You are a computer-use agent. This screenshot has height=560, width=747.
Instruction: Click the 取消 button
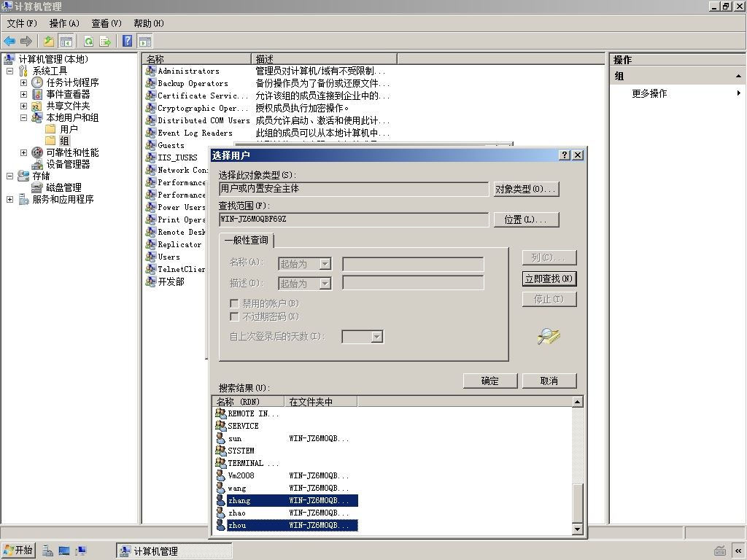(x=549, y=381)
